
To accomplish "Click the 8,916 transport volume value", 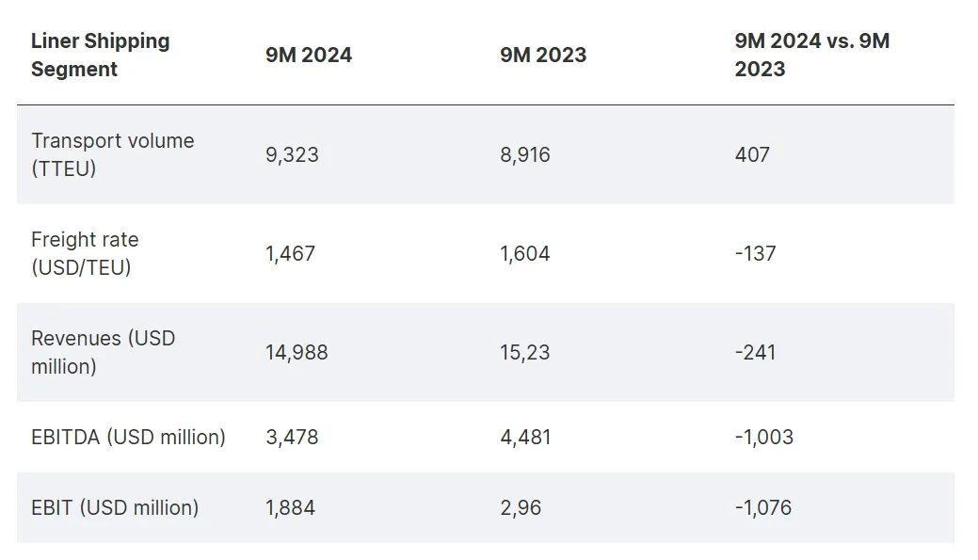I will [525, 154].
